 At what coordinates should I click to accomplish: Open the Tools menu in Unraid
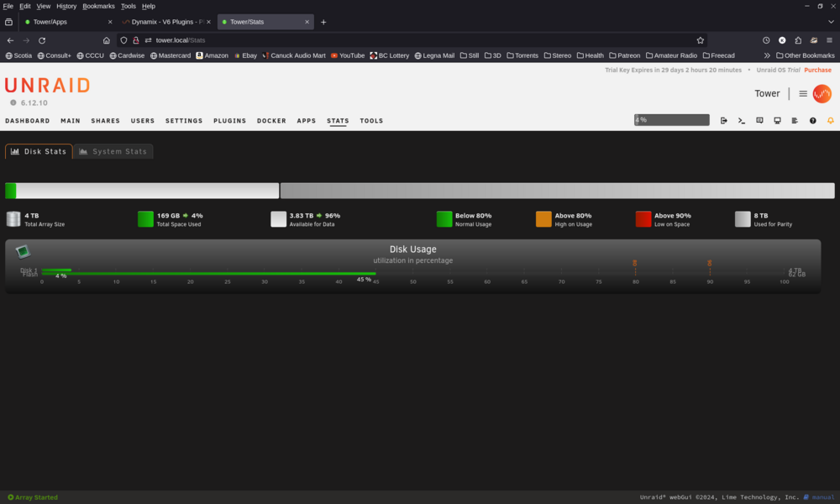coord(371,121)
